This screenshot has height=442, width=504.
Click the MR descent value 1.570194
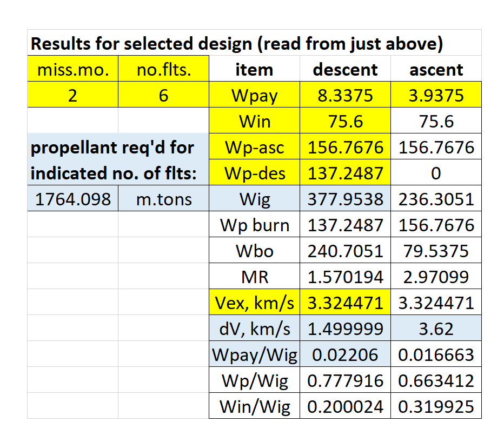point(345,276)
